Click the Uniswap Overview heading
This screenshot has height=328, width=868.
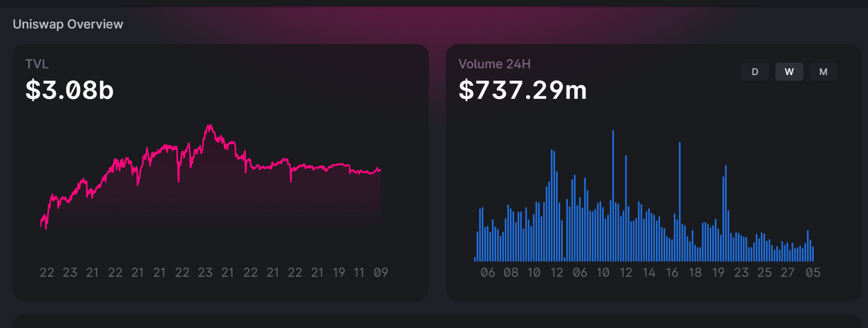tap(68, 24)
